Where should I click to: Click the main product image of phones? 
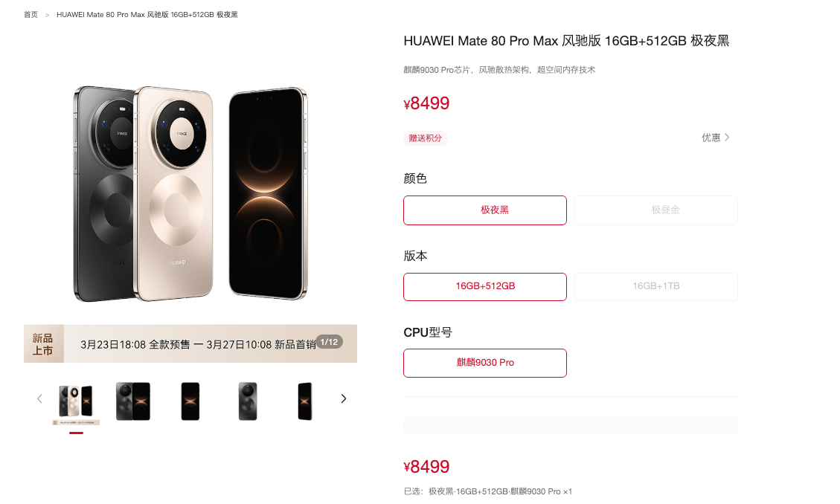tap(190, 194)
